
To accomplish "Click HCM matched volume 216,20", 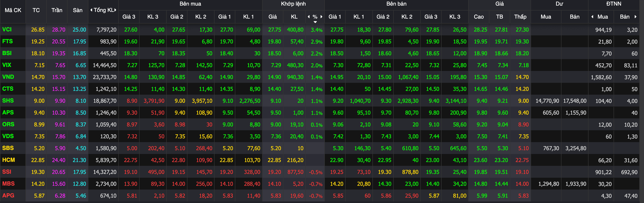I will (x=295, y=160).
